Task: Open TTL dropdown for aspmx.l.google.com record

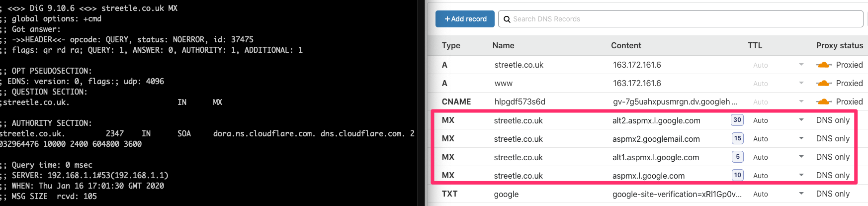Action: tap(801, 175)
